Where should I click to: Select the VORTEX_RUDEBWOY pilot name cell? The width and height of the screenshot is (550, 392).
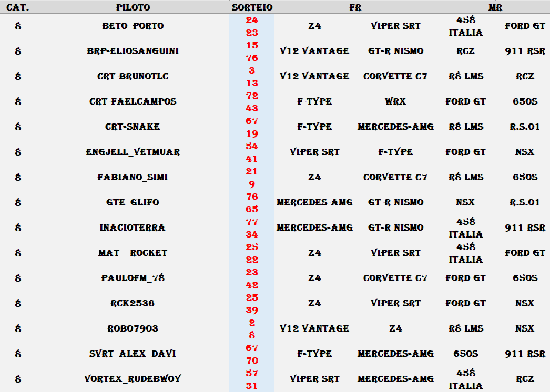(x=133, y=379)
